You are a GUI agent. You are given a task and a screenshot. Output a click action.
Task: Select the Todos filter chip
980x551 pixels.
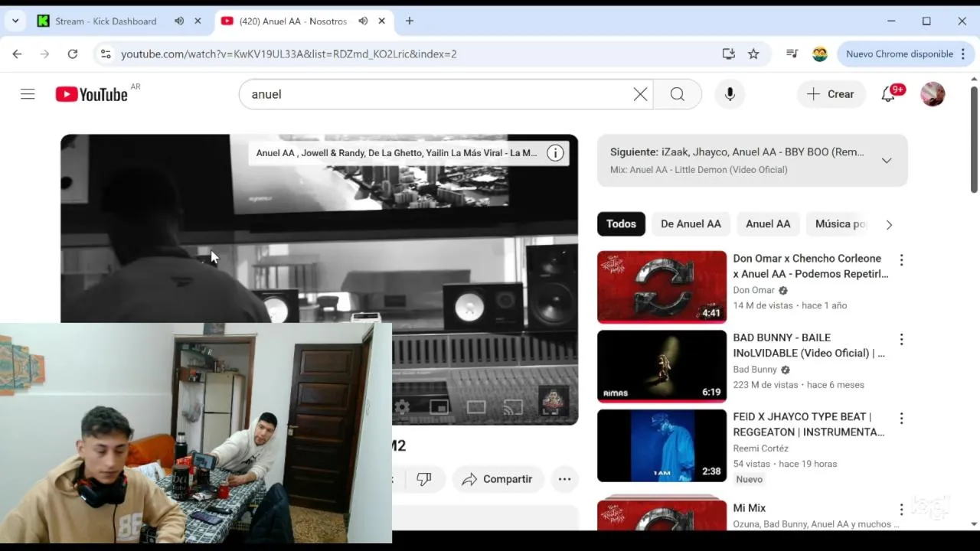click(x=621, y=224)
